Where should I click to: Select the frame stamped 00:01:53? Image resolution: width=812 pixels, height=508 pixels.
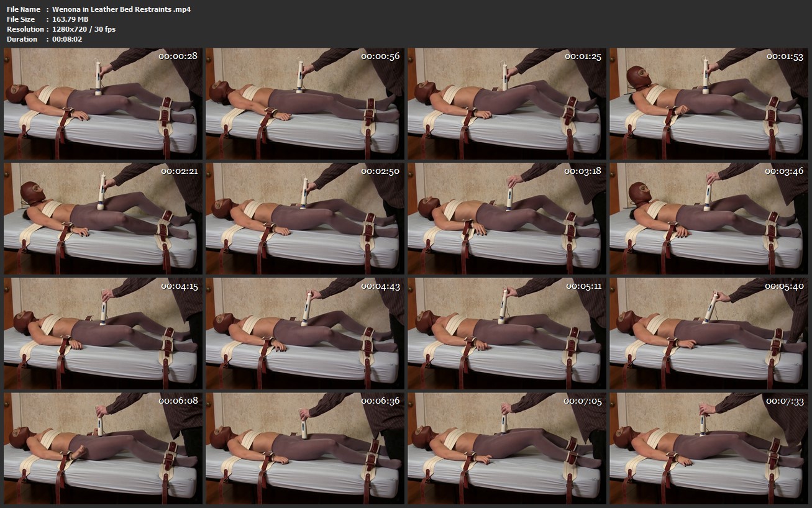tap(709, 104)
